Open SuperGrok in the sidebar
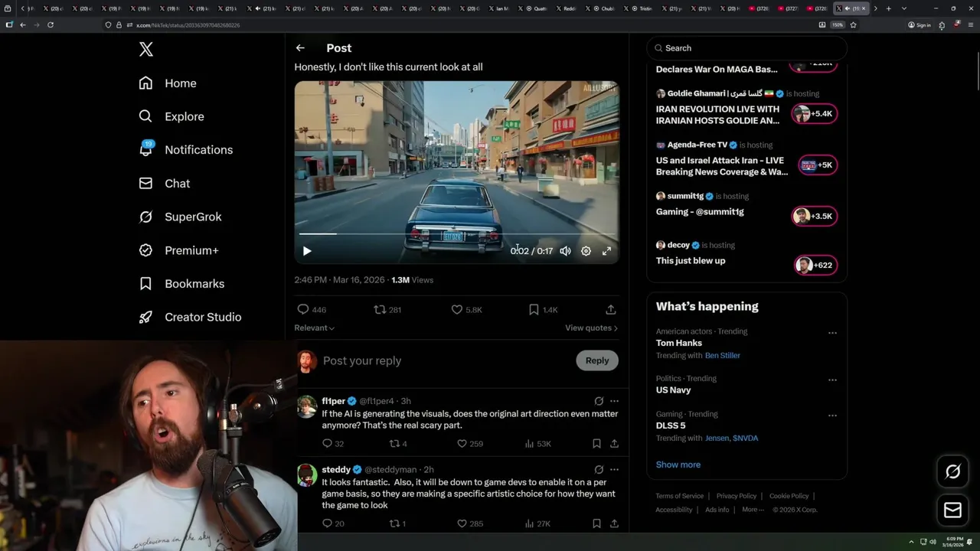980x551 pixels. [181, 217]
